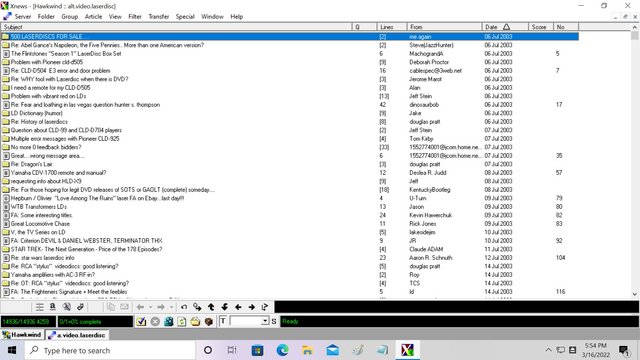Screen dimensions: 640x360
Task: Click the black right arrow icon
Action: pyautogui.click(x=252, y=307)
